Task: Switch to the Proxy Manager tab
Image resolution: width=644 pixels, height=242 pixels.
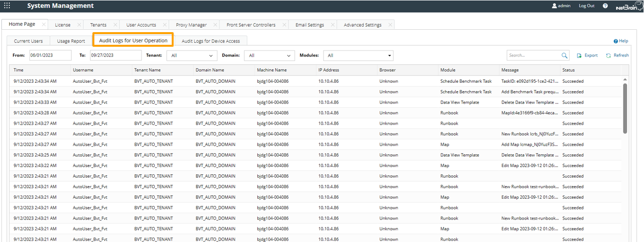Action: 191,25
